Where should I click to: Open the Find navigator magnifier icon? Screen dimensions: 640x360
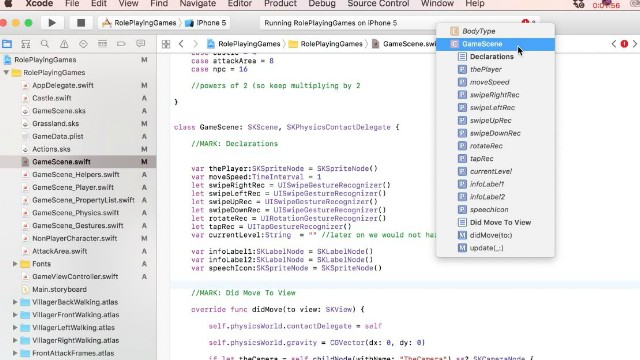[x=45, y=44]
